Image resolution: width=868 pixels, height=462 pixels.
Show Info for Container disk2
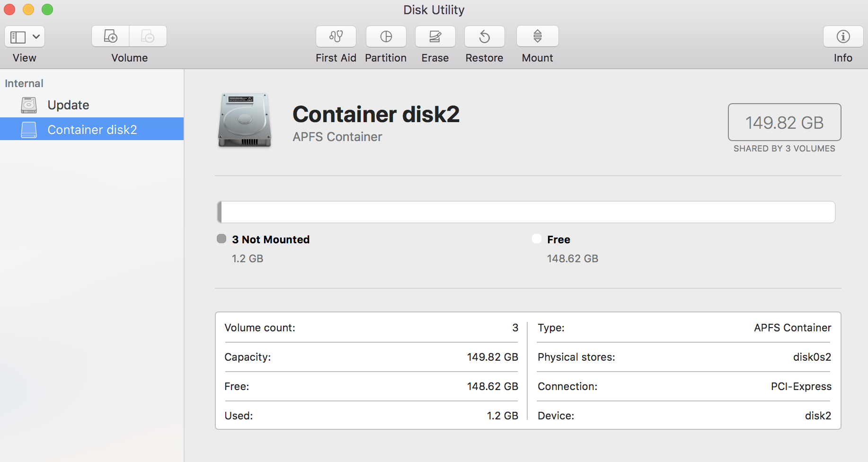pyautogui.click(x=842, y=36)
